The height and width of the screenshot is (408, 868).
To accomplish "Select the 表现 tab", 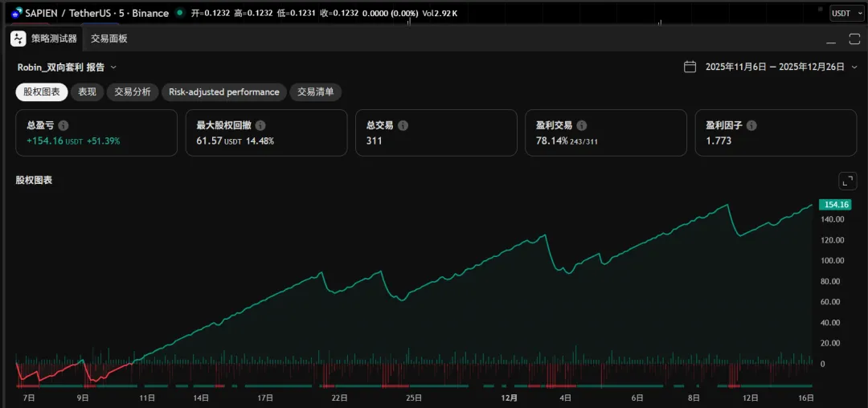I will (x=87, y=92).
